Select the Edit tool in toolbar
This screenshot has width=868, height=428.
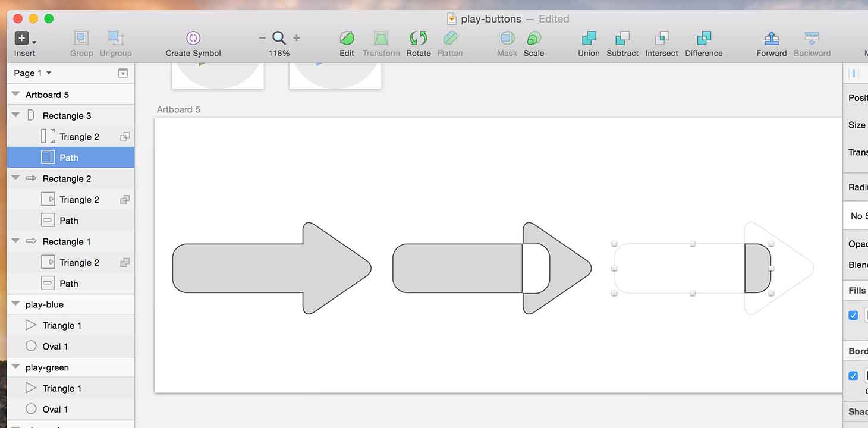click(347, 38)
